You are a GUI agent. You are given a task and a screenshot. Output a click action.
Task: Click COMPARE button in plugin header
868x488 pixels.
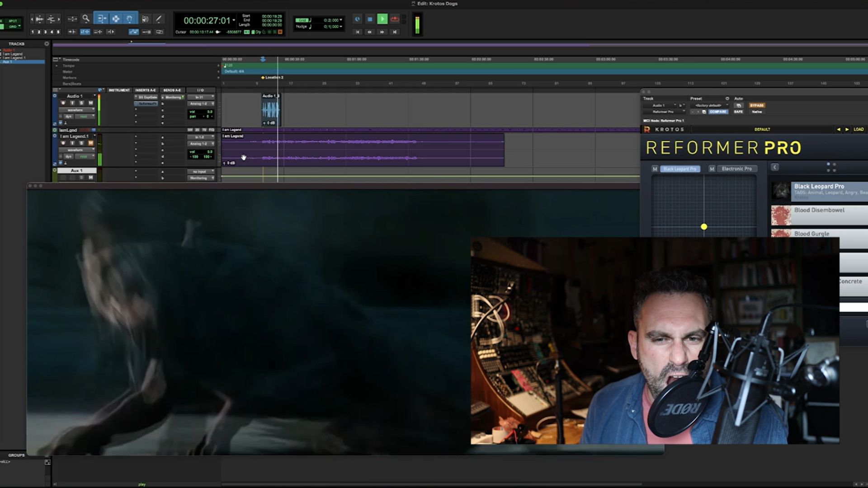point(718,112)
